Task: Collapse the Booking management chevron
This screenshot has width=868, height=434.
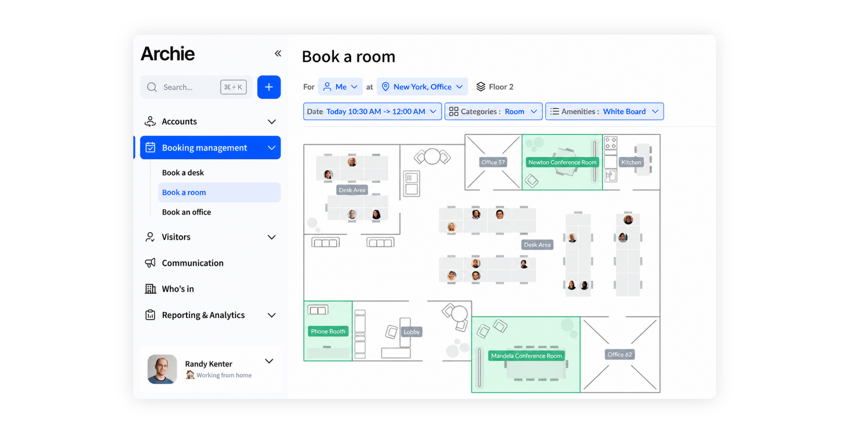Action: coord(272,148)
